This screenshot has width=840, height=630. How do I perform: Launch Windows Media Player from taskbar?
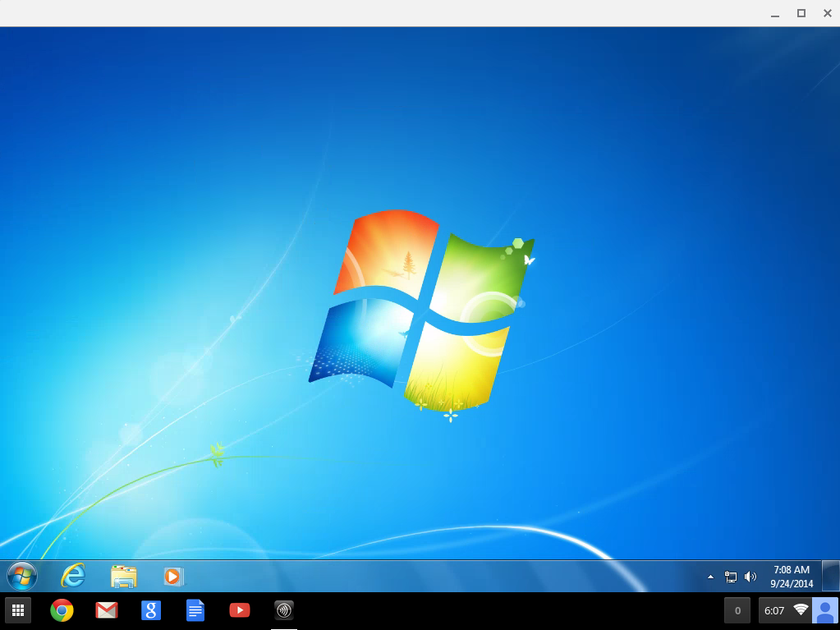(173, 577)
